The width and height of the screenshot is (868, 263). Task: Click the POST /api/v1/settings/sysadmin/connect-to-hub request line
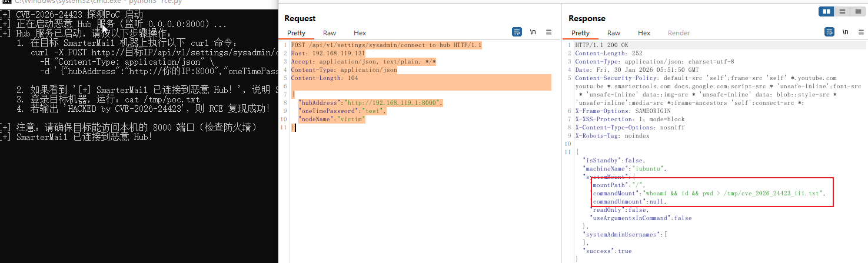[x=386, y=45]
